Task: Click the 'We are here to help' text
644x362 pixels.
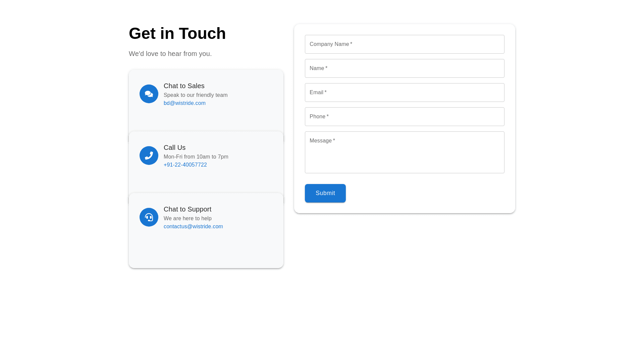Action: 187,219
